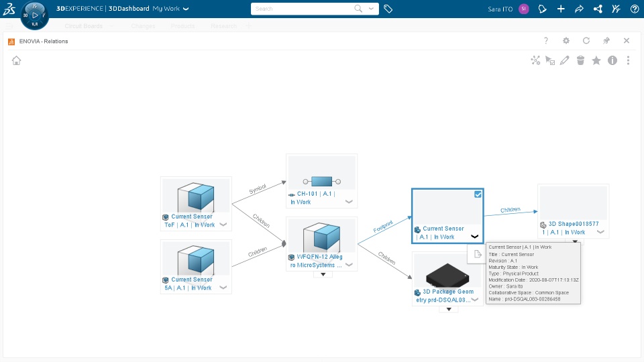The width and height of the screenshot is (644, 362).
Task: Open Sara ITO profile avatar
Action: [x=524, y=9]
